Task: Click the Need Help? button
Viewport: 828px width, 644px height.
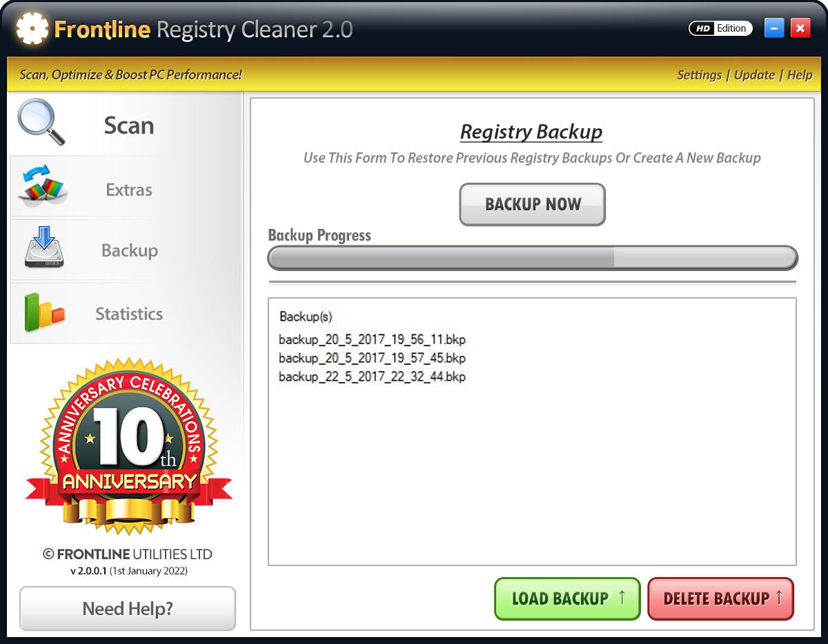Action: click(x=128, y=608)
